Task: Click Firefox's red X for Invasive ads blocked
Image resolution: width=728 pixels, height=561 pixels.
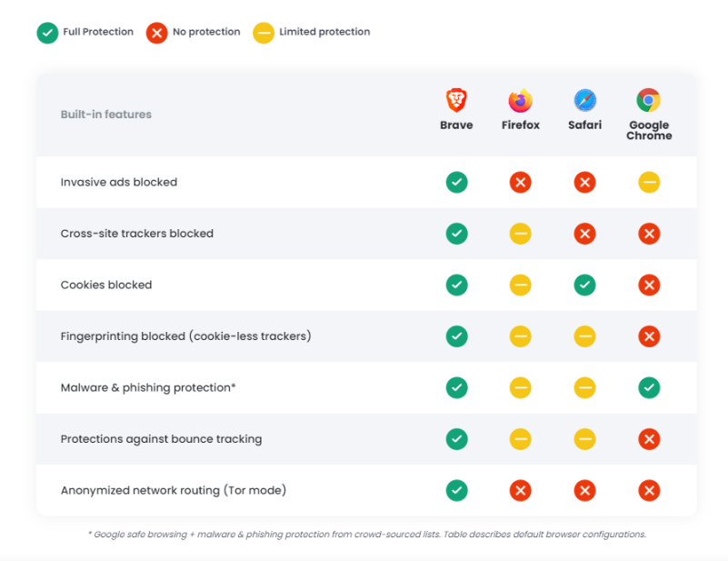Action: click(521, 182)
